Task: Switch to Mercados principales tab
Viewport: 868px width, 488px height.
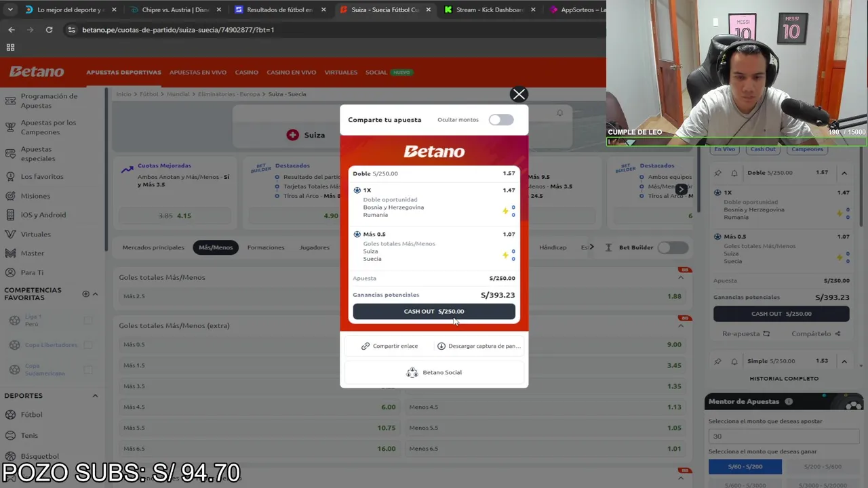Action: [153, 247]
